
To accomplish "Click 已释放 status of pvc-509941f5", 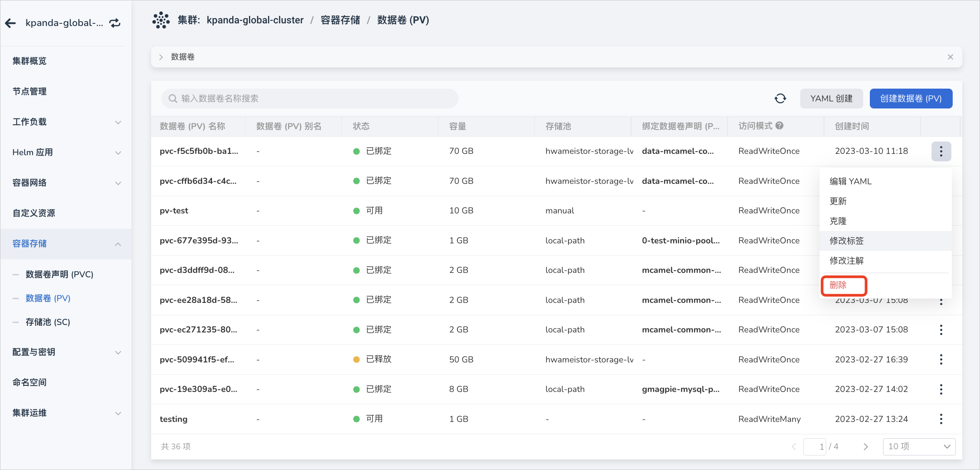I will pos(372,359).
